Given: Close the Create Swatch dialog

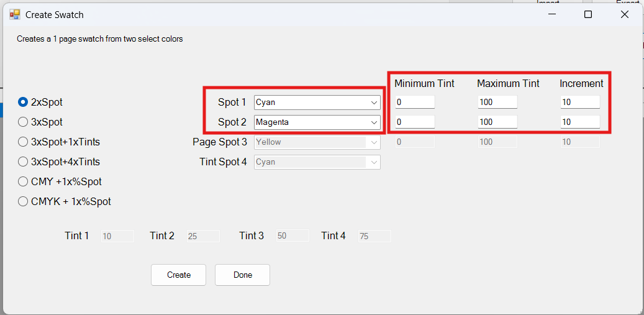Looking at the screenshot, I should click(624, 15).
